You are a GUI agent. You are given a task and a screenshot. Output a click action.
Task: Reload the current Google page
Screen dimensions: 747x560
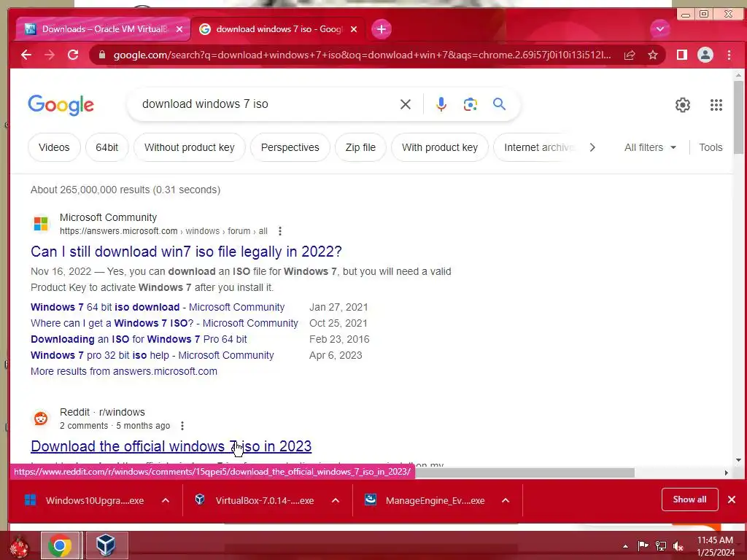73,55
